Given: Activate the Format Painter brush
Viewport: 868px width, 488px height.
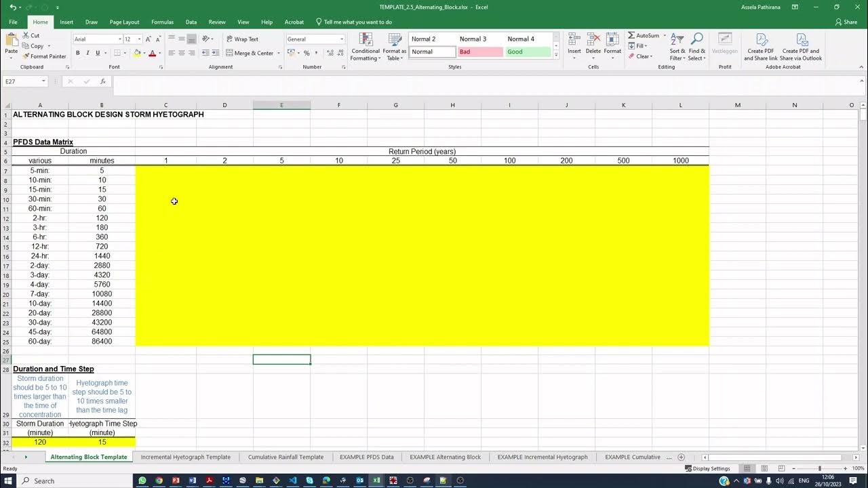Looking at the screenshot, I should coord(26,56).
